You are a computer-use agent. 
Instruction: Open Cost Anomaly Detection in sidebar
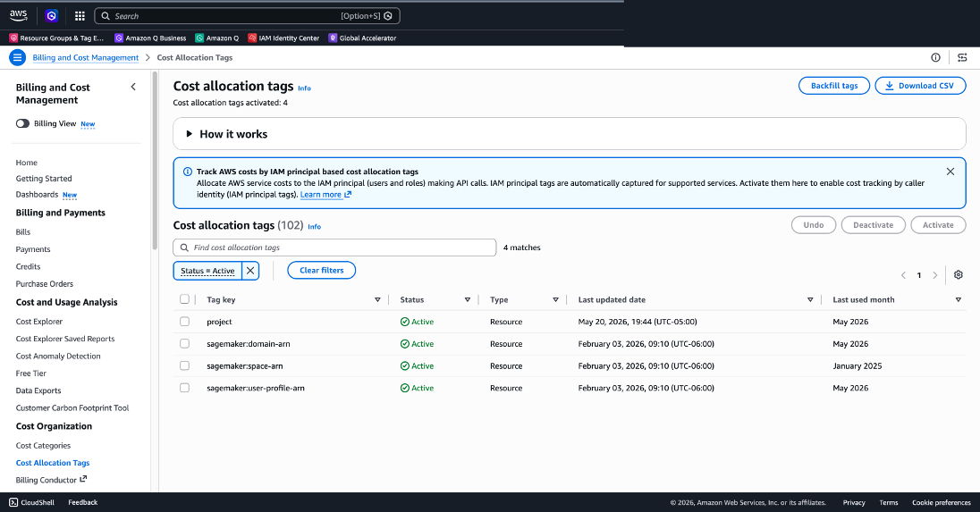[58, 356]
